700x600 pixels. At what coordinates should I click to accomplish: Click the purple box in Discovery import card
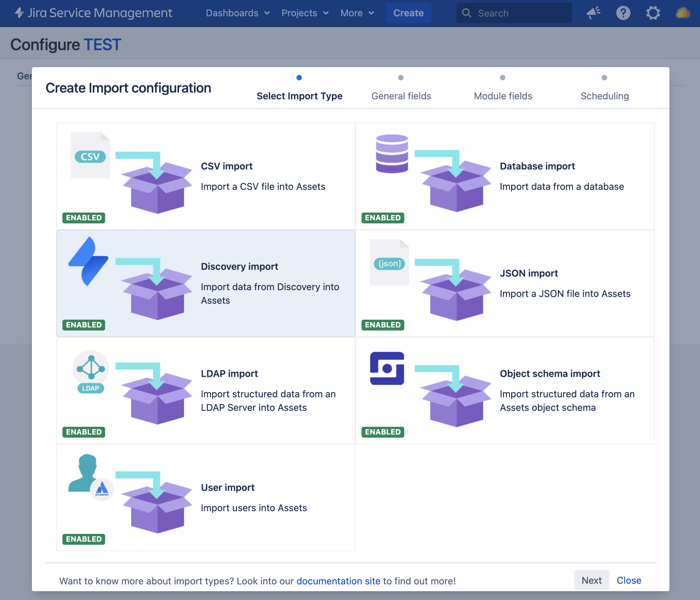click(x=157, y=294)
